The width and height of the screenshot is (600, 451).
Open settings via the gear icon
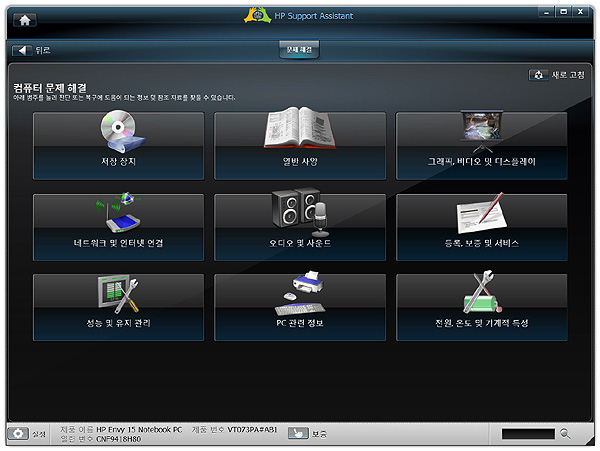tap(18, 434)
